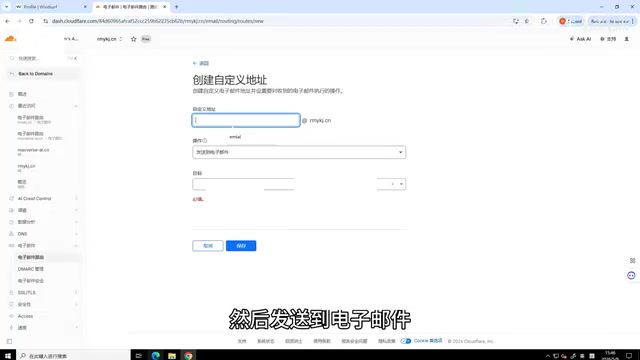
Task: Focus the 快速搜索 sidebar search box
Action: (x=42, y=58)
